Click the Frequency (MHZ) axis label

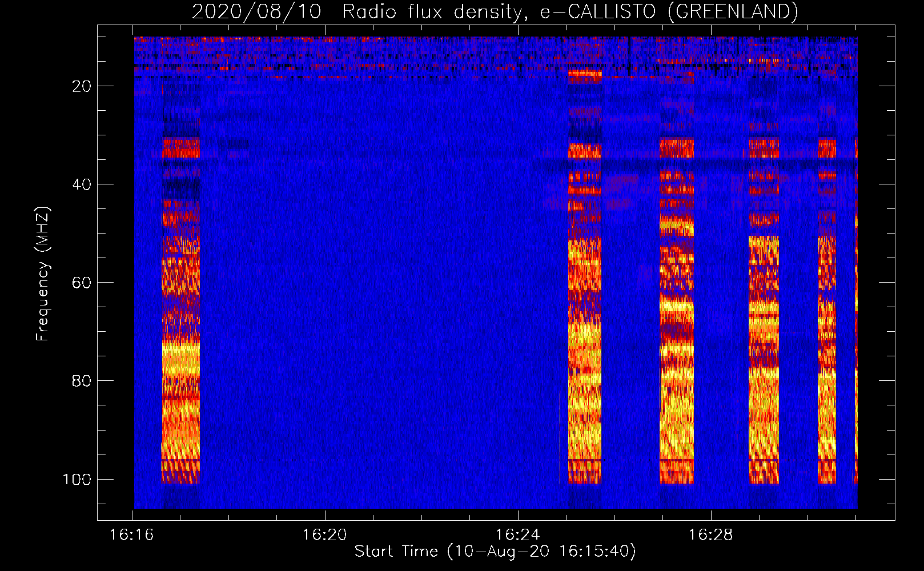43,274
